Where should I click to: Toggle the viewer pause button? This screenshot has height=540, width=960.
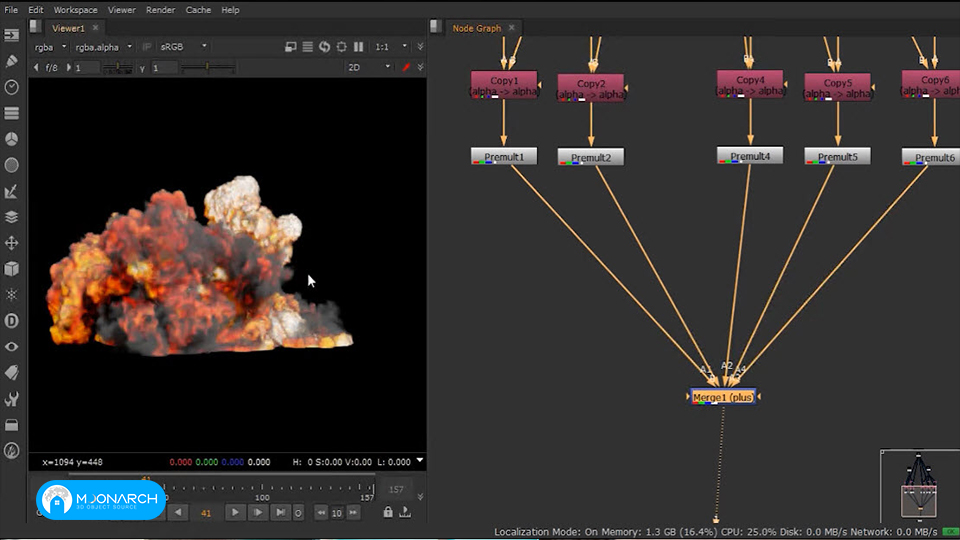click(x=359, y=47)
